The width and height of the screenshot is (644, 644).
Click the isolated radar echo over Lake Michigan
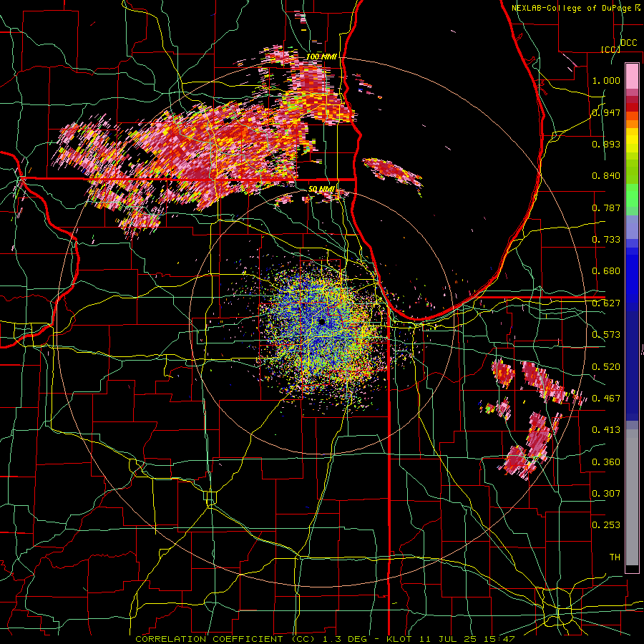pos(392,171)
